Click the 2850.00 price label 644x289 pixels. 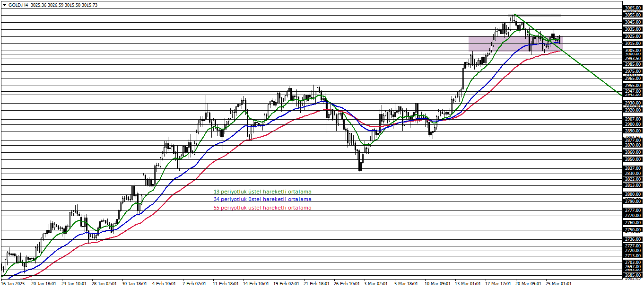tap(633, 159)
